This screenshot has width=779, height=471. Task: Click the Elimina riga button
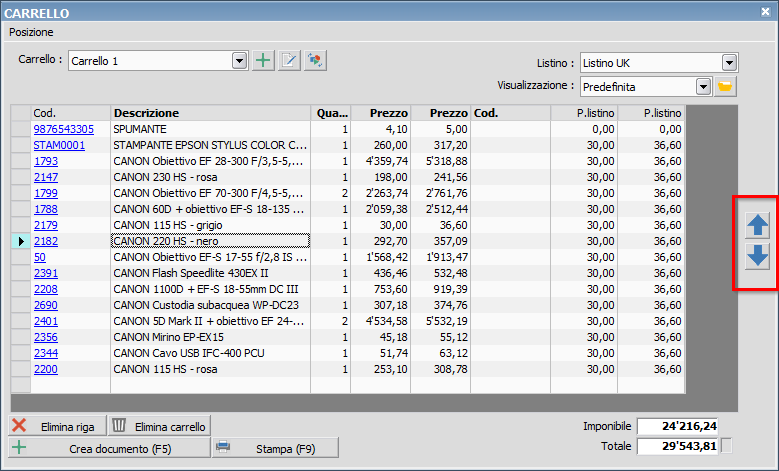57,426
